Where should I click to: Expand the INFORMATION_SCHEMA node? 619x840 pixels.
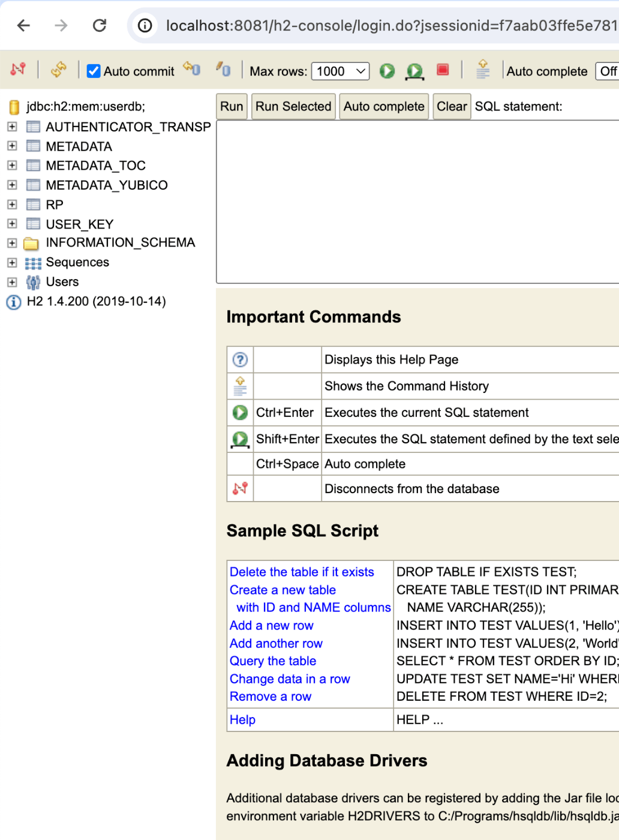click(12, 243)
